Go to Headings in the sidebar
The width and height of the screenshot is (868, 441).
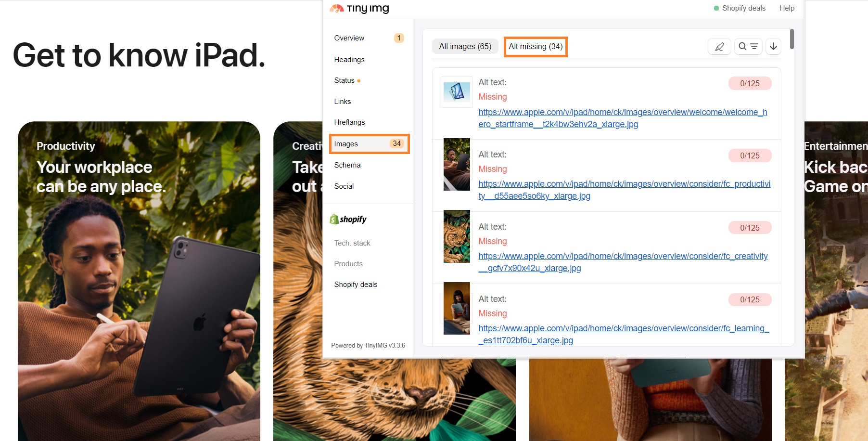click(x=349, y=60)
